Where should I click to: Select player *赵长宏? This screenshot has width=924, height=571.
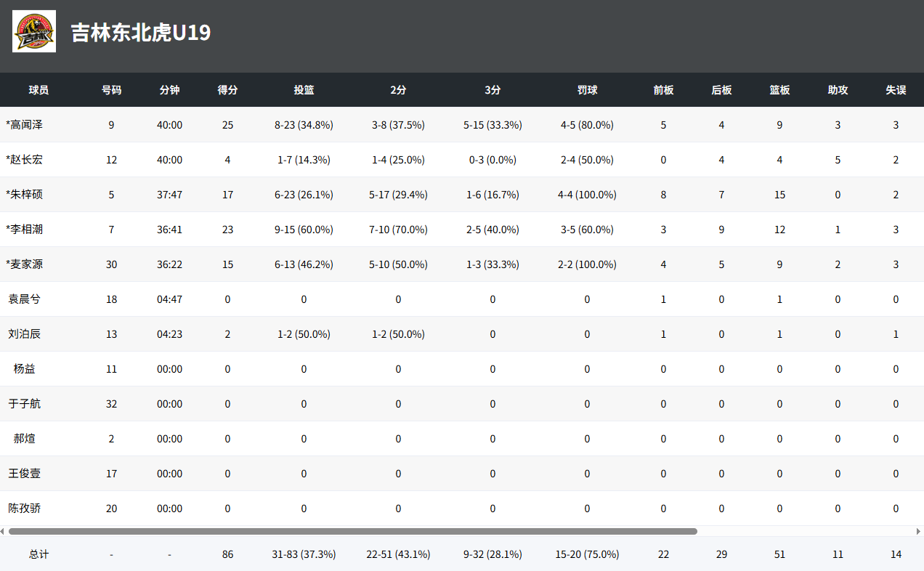25,160
